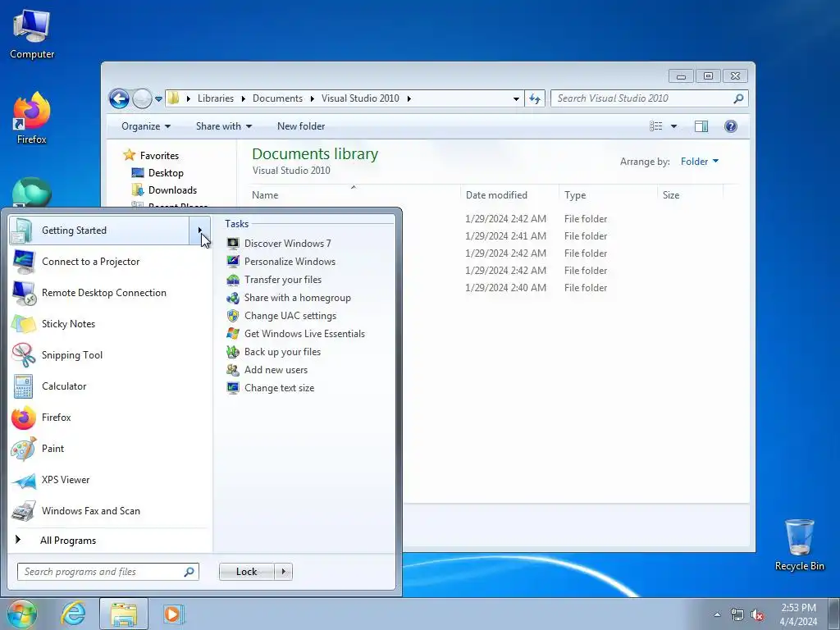Image resolution: width=840 pixels, height=630 pixels.
Task: Click the Add new users icon
Action: click(232, 370)
